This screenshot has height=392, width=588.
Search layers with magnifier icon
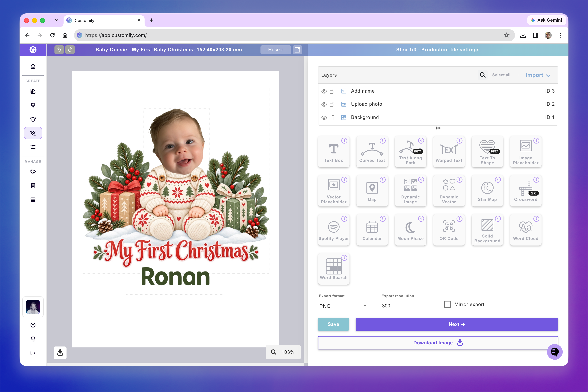coord(482,75)
